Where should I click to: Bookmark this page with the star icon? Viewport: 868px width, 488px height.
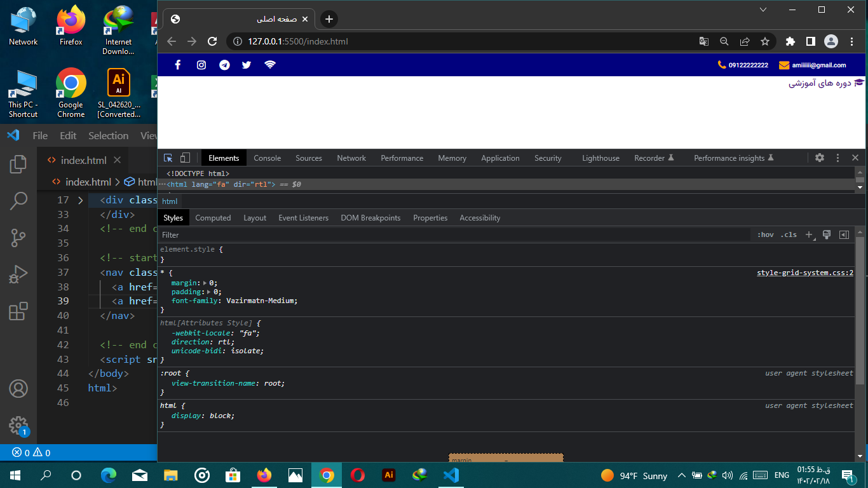765,41
